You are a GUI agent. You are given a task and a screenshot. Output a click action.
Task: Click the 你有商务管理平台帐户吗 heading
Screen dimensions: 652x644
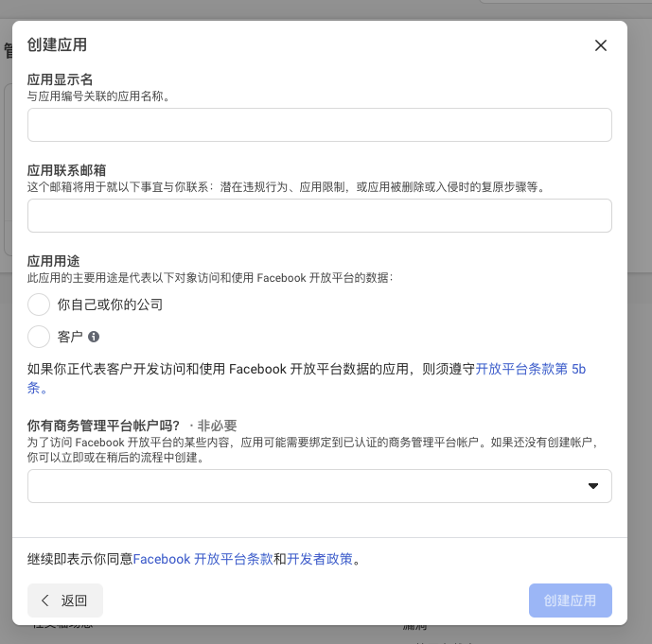(x=103, y=426)
